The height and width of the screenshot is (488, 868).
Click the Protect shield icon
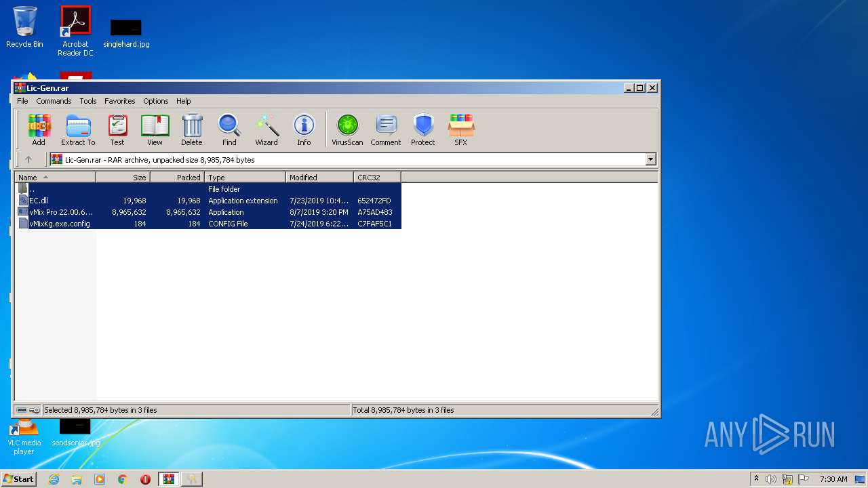point(423,130)
